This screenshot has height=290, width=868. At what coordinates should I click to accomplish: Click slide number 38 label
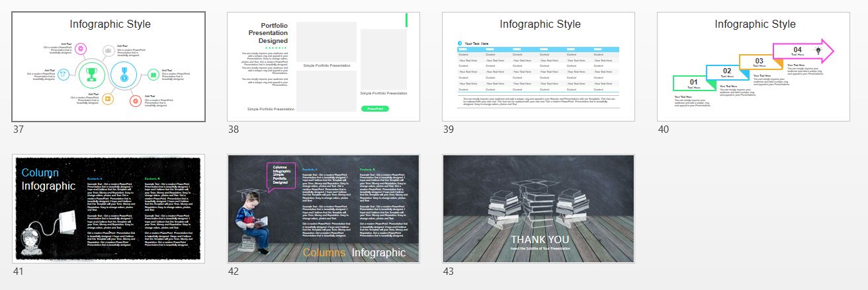click(234, 129)
